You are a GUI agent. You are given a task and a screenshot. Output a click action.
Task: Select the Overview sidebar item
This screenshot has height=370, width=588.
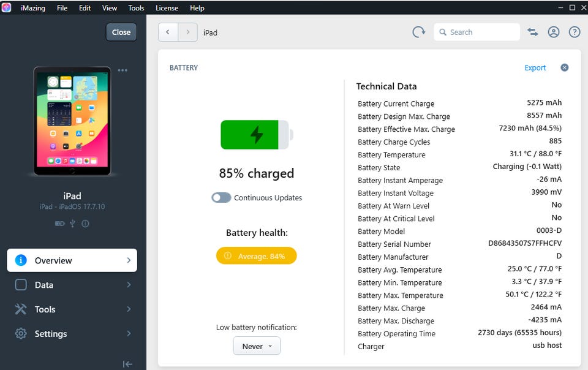pyautogui.click(x=72, y=260)
